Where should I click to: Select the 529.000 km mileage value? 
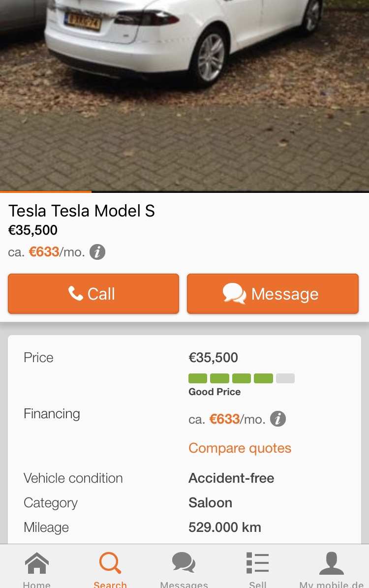[x=225, y=527]
